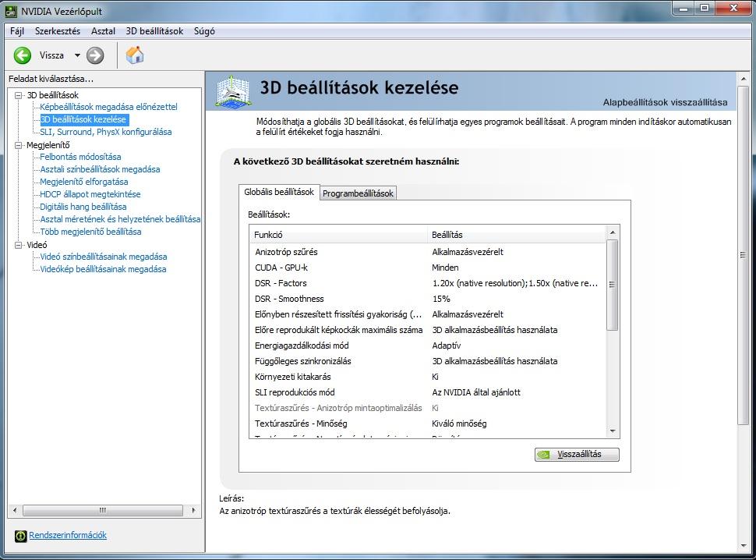Image resolution: width=756 pixels, height=560 pixels.
Task: Select the DSR - Smoothness row
Action: (x=428, y=299)
